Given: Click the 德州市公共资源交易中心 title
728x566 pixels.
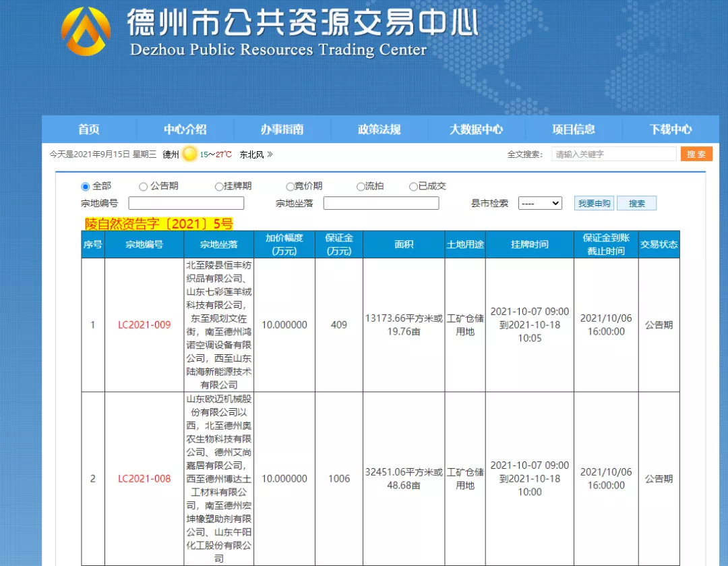Looking at the screenshot, I should pos(303,22).
